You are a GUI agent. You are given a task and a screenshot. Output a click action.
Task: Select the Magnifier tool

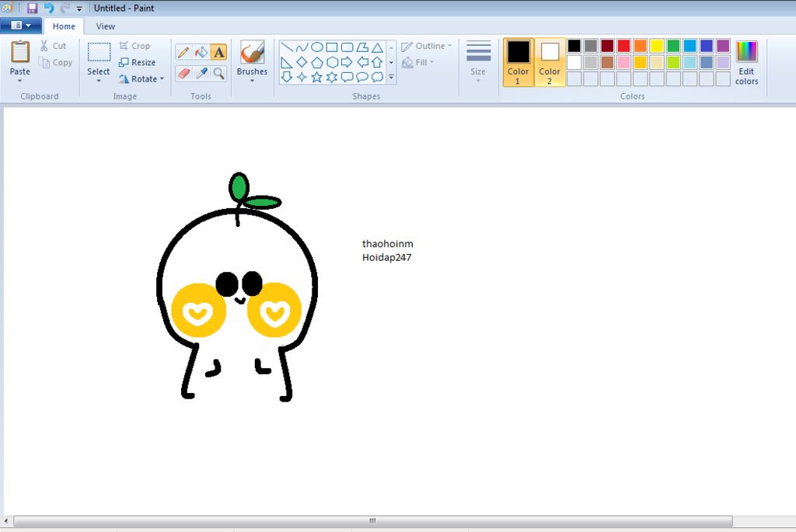tap(218, 74)
